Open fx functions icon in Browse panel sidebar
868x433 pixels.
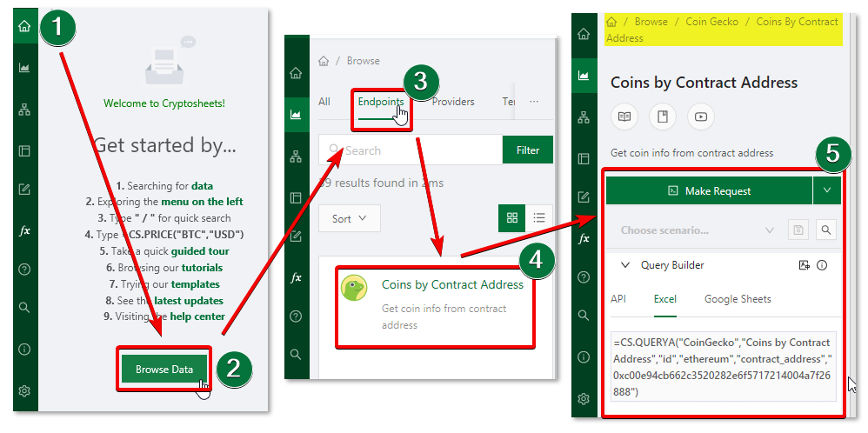coord(297,277)
